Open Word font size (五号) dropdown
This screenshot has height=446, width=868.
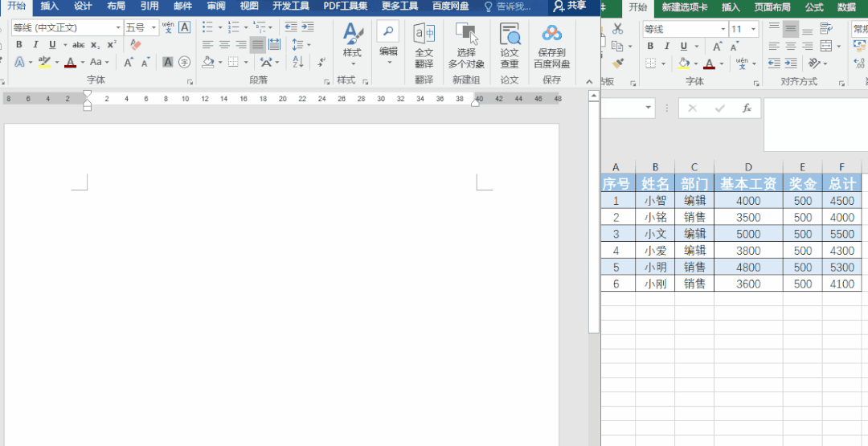click(x=154, y=27)
